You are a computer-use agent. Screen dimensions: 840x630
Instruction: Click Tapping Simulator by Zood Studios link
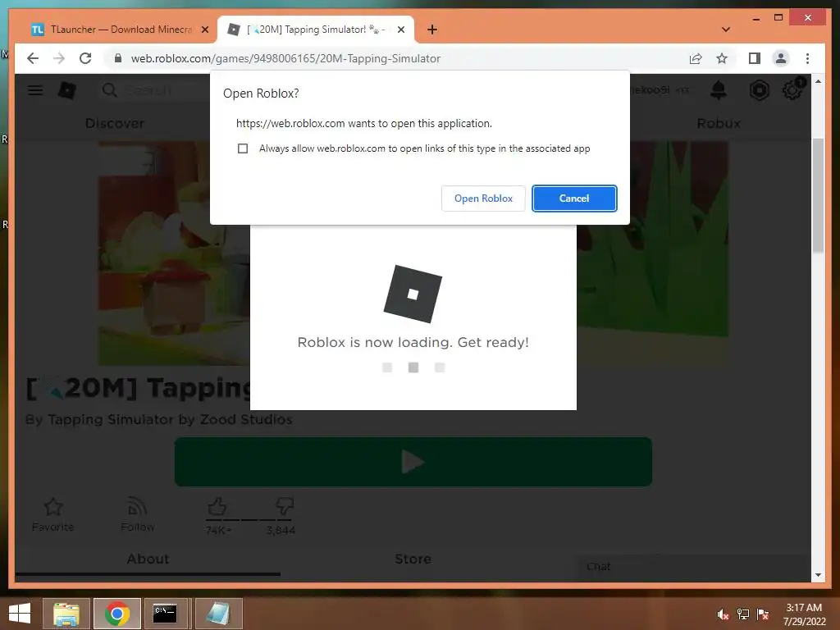tap(171, 419)
